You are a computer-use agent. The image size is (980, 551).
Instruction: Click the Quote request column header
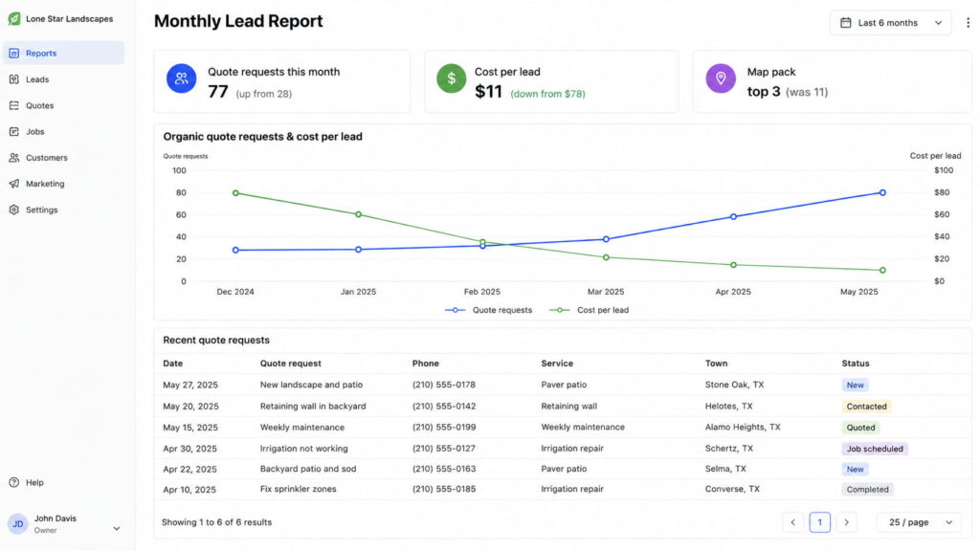[x=291, y=363]
